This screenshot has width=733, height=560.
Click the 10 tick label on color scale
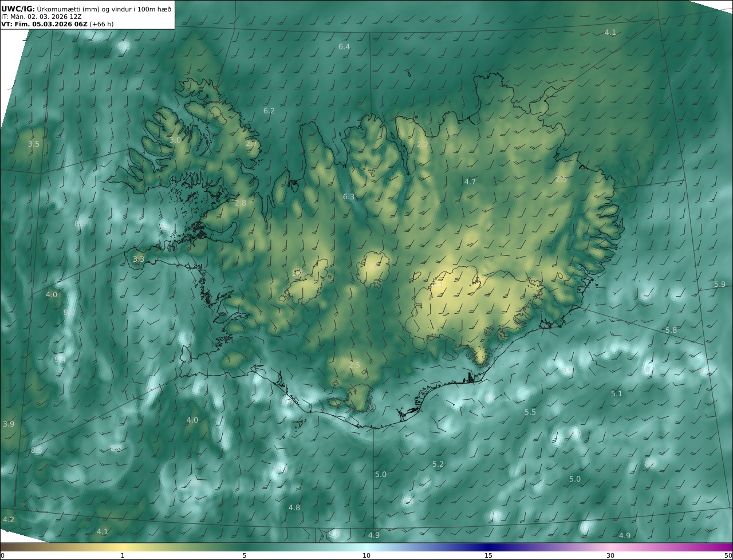(366, 555)
